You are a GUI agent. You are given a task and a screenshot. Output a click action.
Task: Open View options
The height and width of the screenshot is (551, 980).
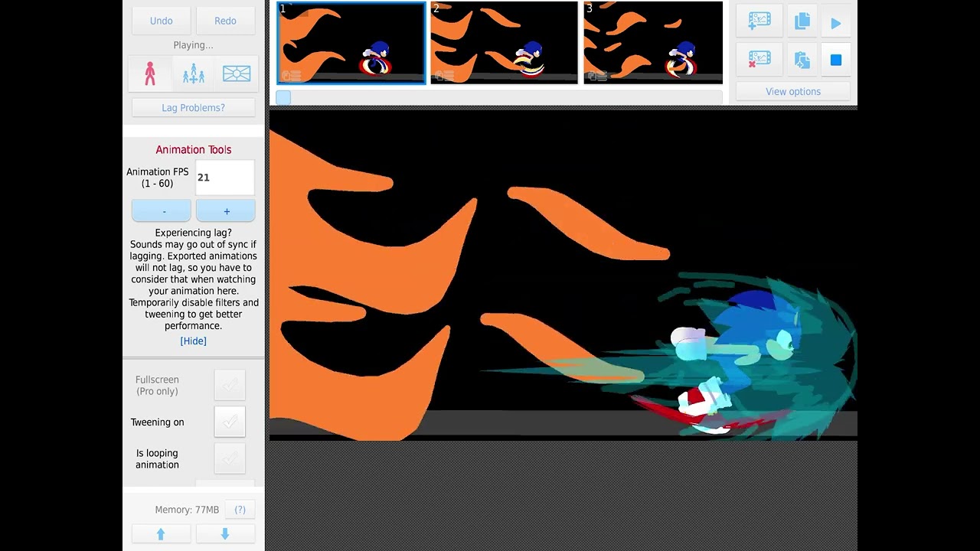tap(793, 92)
